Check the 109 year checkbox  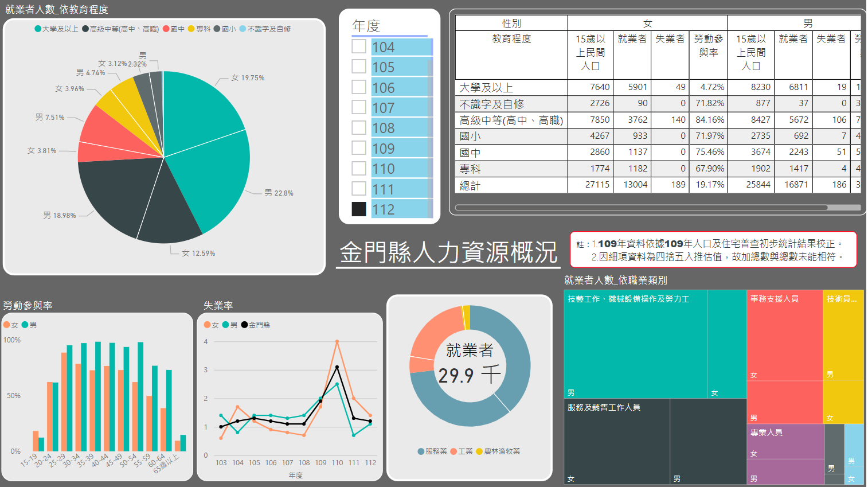coord(359,147)
